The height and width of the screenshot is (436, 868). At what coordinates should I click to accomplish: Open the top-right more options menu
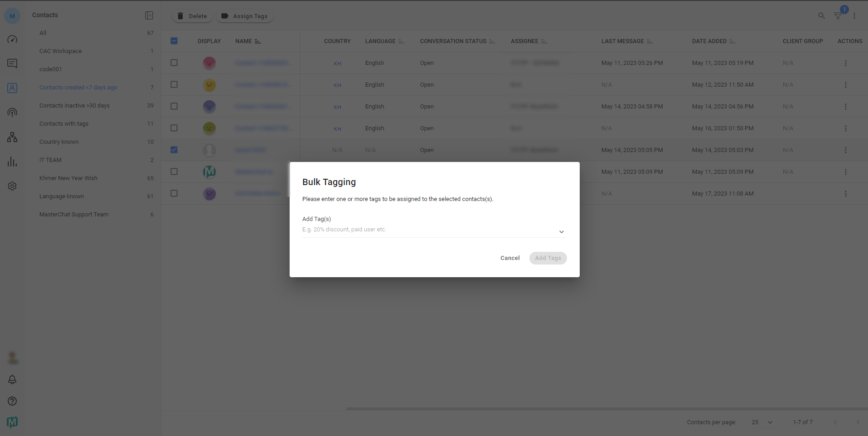coord(854,16)
